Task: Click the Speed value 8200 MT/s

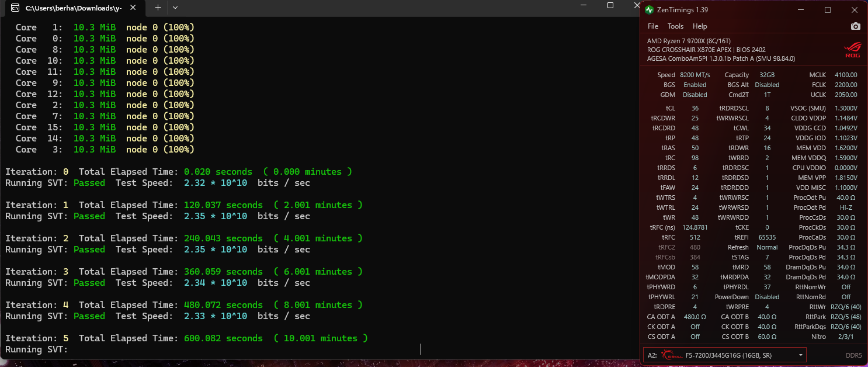Action: [695, 75]
